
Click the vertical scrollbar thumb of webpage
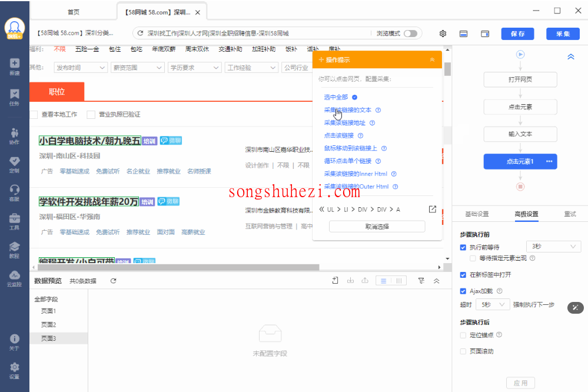(x=447, y=69)
